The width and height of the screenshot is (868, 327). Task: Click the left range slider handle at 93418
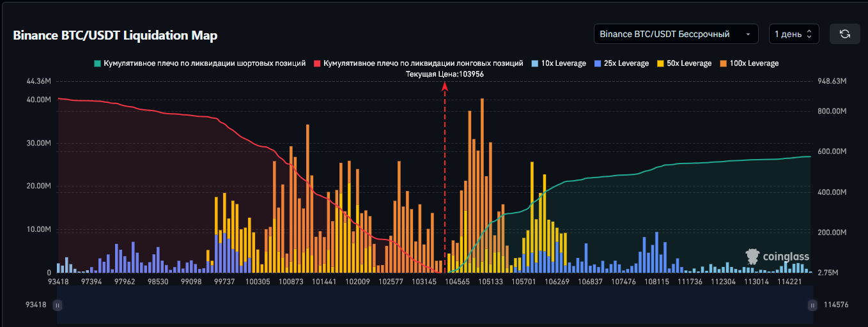tap(58, 305)
